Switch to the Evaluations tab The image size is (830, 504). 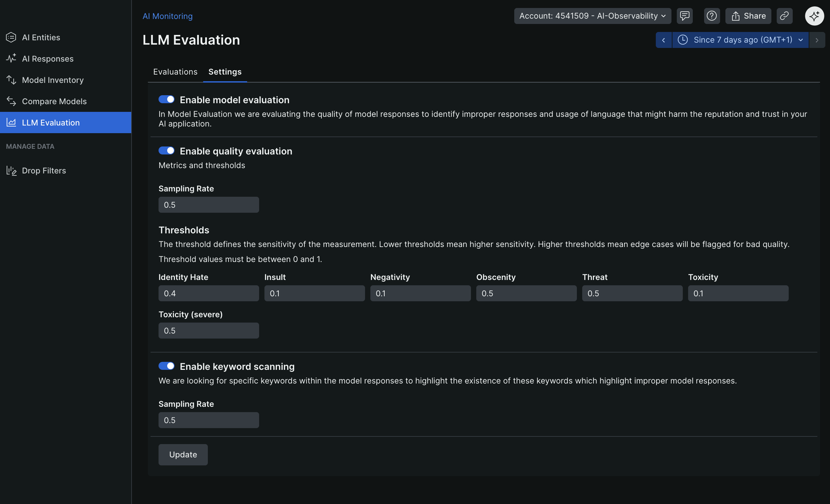(x=175, y=72)
